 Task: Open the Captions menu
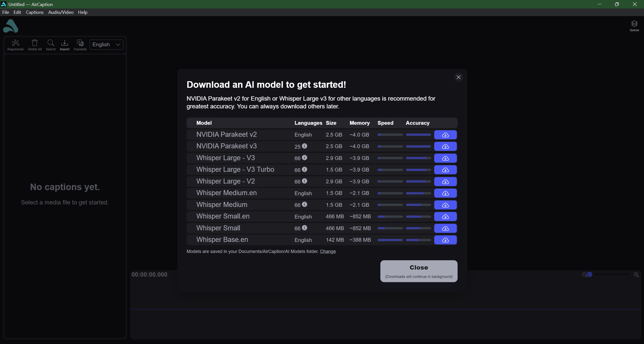pos(35,12)
